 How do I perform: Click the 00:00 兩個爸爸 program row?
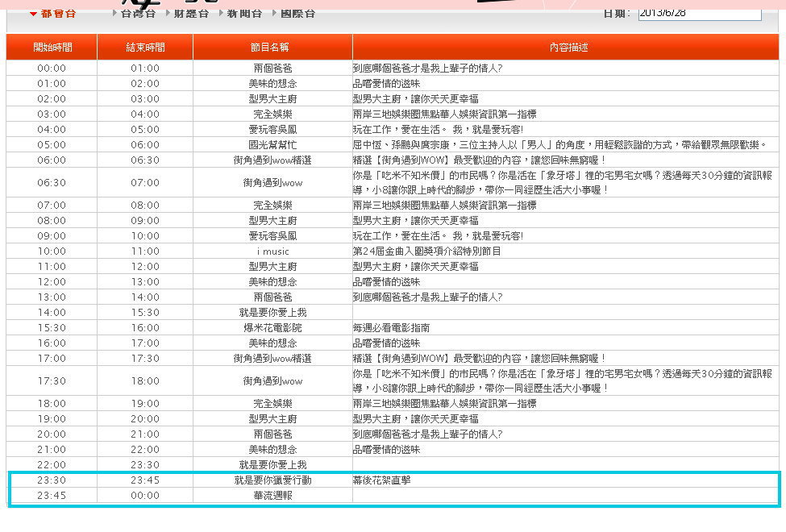point(393,69)
